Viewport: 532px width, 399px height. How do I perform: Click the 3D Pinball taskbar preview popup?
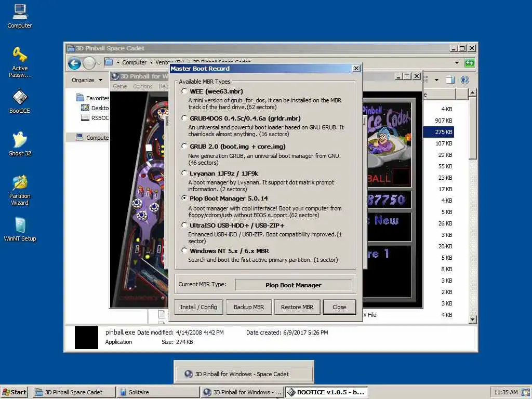[244, 374]
